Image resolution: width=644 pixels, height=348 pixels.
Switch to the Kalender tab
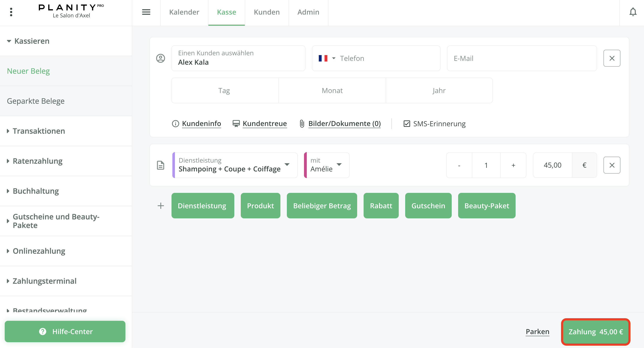184,12
